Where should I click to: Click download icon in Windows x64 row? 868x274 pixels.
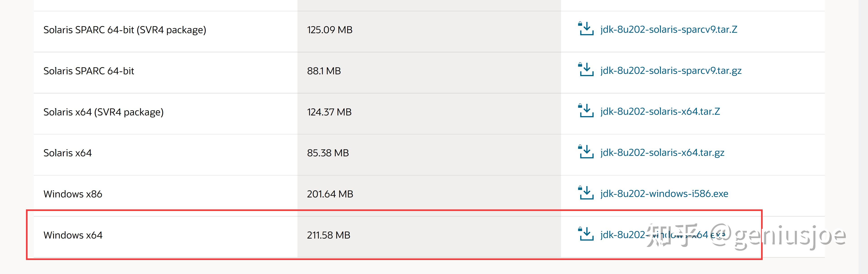point(586,234)
